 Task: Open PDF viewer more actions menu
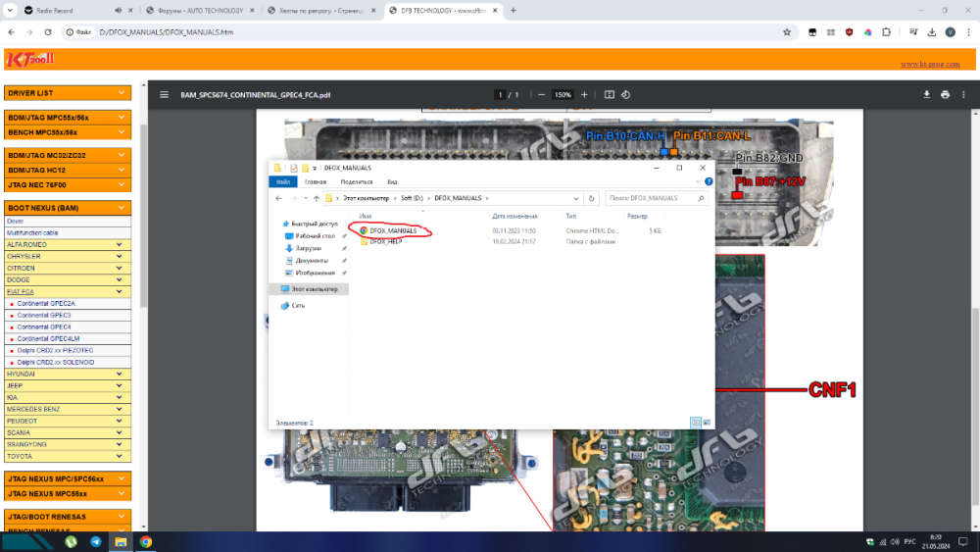(963, 95)
